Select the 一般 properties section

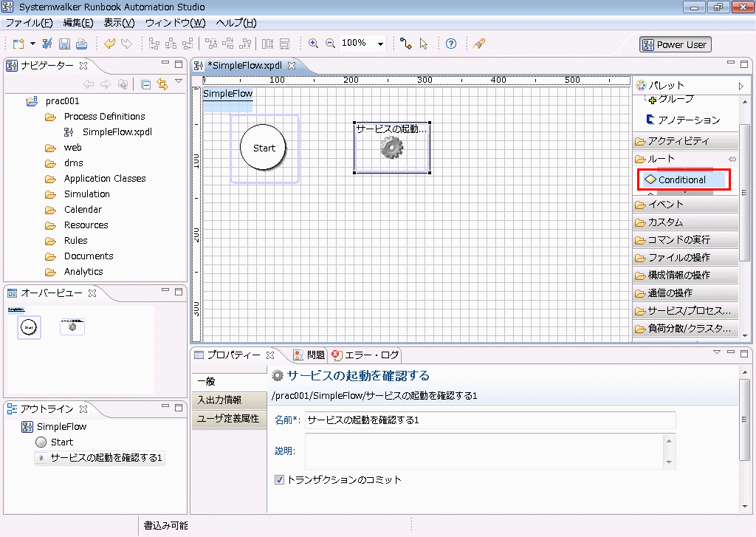click(229, 382)
